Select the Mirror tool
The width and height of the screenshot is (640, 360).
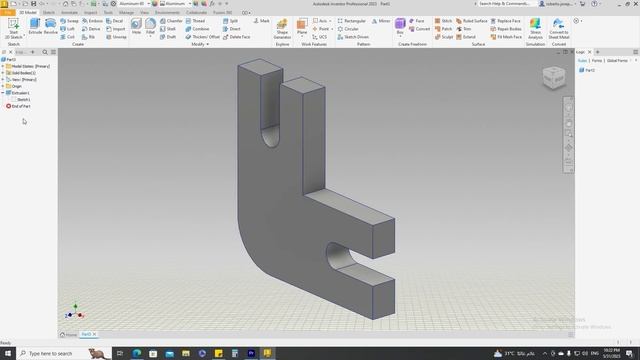[x=381, y=21]
